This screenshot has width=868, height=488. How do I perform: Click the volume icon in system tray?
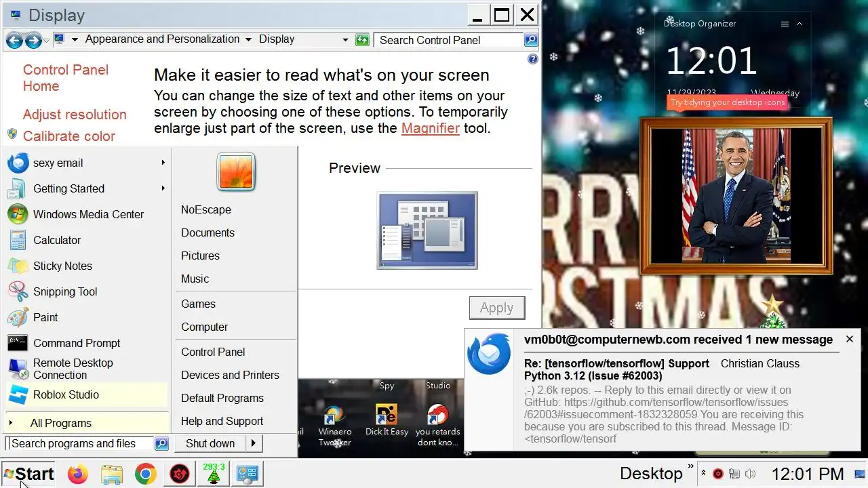751,474
